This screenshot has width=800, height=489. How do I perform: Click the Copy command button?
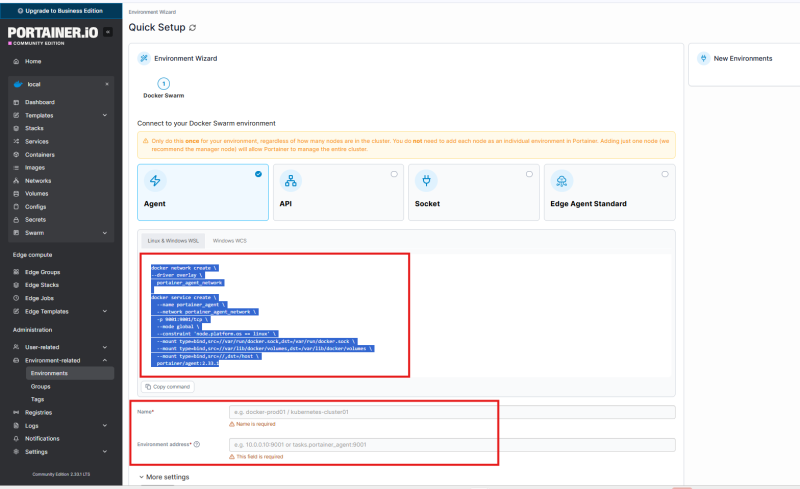[168, 387]
